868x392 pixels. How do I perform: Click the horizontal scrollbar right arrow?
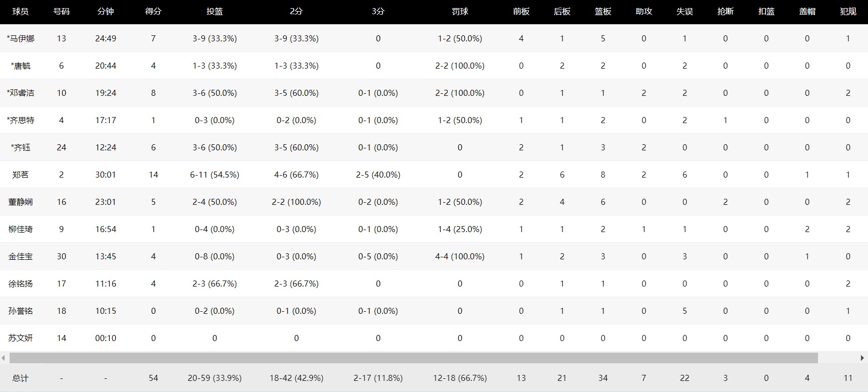[862, 358]
